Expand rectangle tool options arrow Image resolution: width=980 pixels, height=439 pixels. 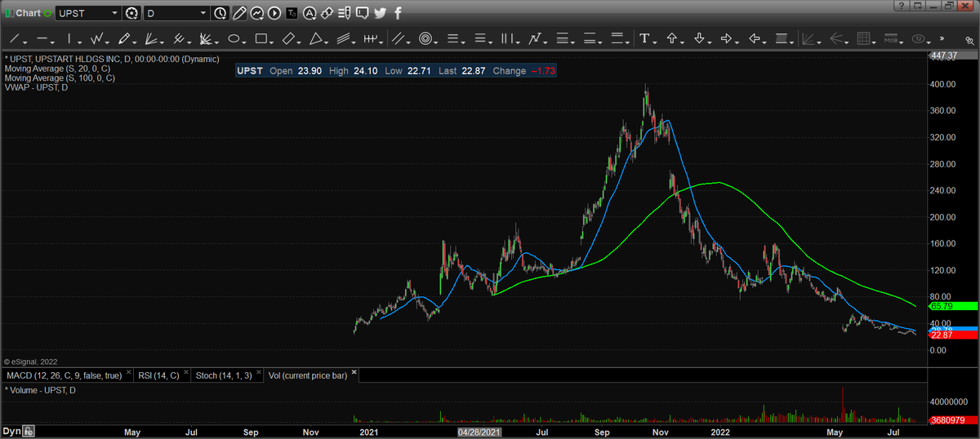point(271,42)
